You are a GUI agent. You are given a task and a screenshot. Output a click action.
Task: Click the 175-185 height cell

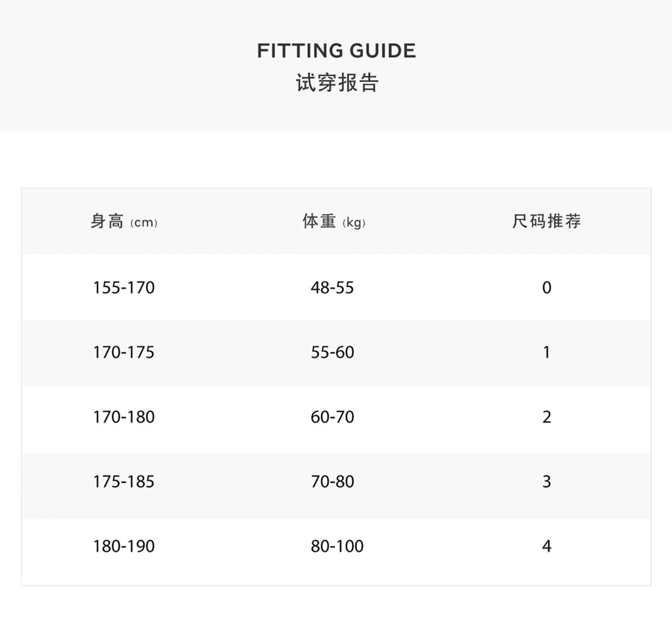124,482
